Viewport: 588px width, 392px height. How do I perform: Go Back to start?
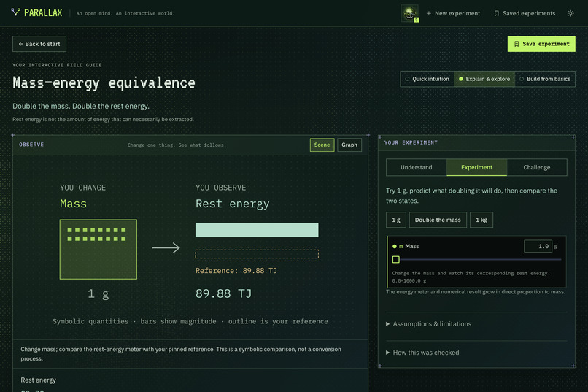pyautogui.click(x=39, y=44)
